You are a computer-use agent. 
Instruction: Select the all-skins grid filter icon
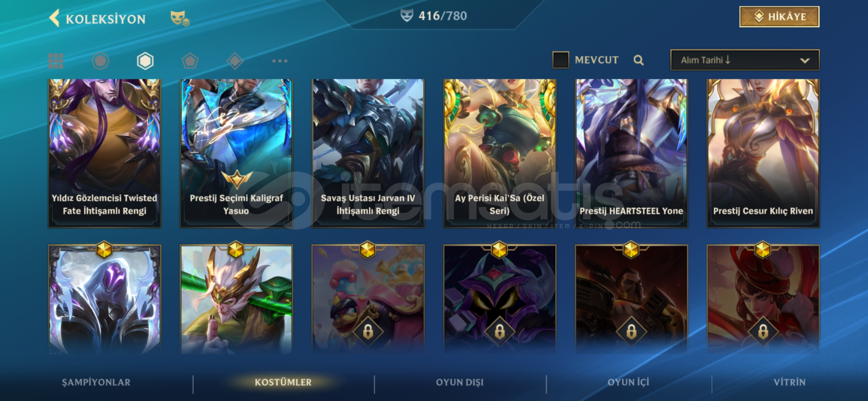click(56, 61)
